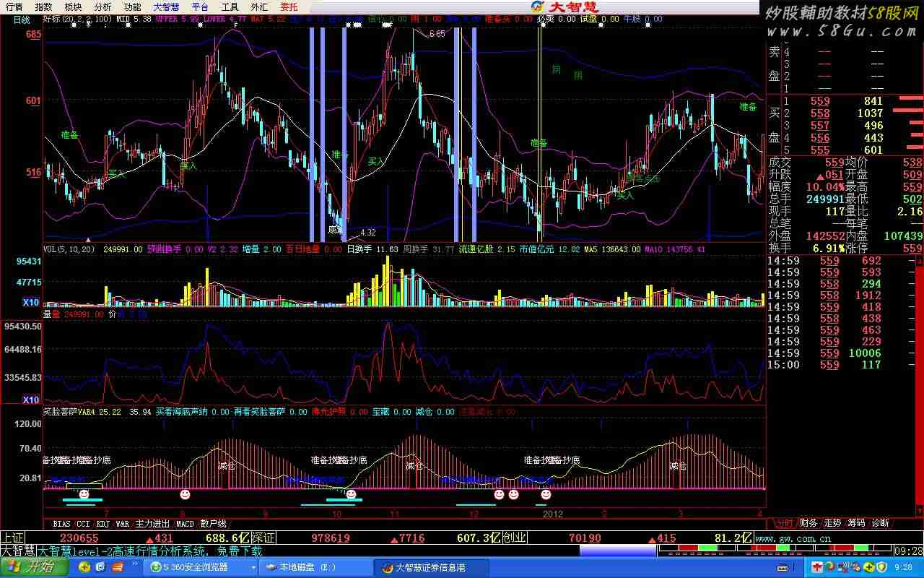The width and height of the screenshot is (924, 578).
Task: Click 买盘 level 1 volume 841
Action: 873,101
